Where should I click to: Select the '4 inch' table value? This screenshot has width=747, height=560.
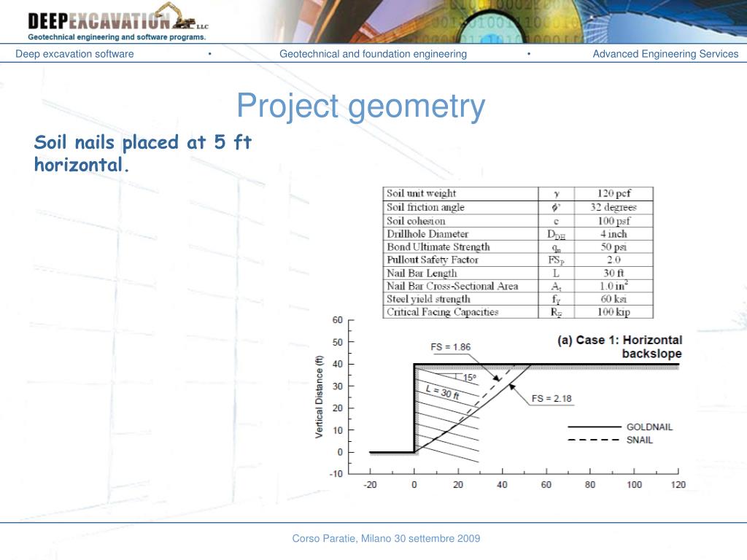point(614,234)
